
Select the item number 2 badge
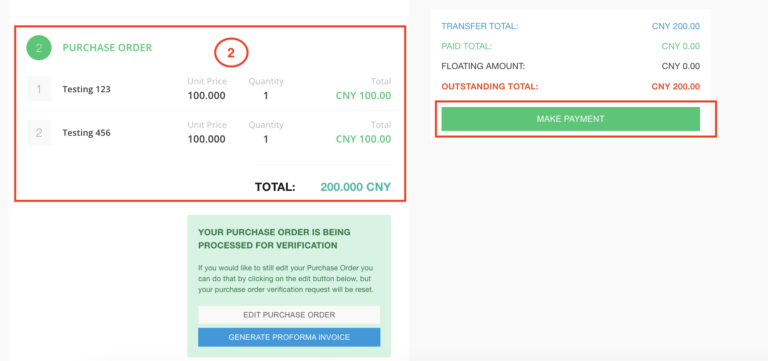tap(39, 132)
